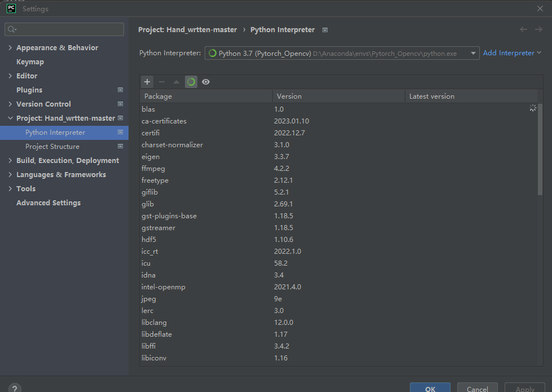Click the Latest version column header
This screenshot has height=392, width=552.
click(471, 96)
